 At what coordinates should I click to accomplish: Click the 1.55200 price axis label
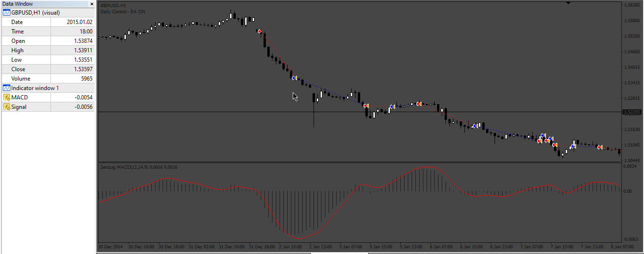pos(631,36)
